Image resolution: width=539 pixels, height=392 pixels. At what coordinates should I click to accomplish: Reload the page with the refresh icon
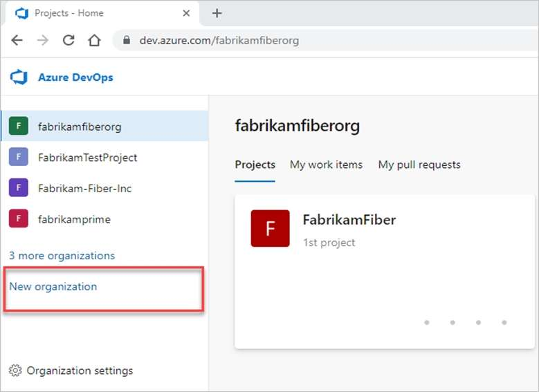(68, 40)
